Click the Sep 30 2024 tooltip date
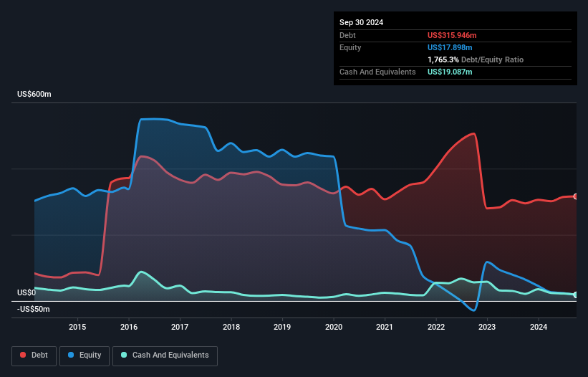Image resolution: width=588 pixels, height=377 pixels. click(x=361, y=22)
